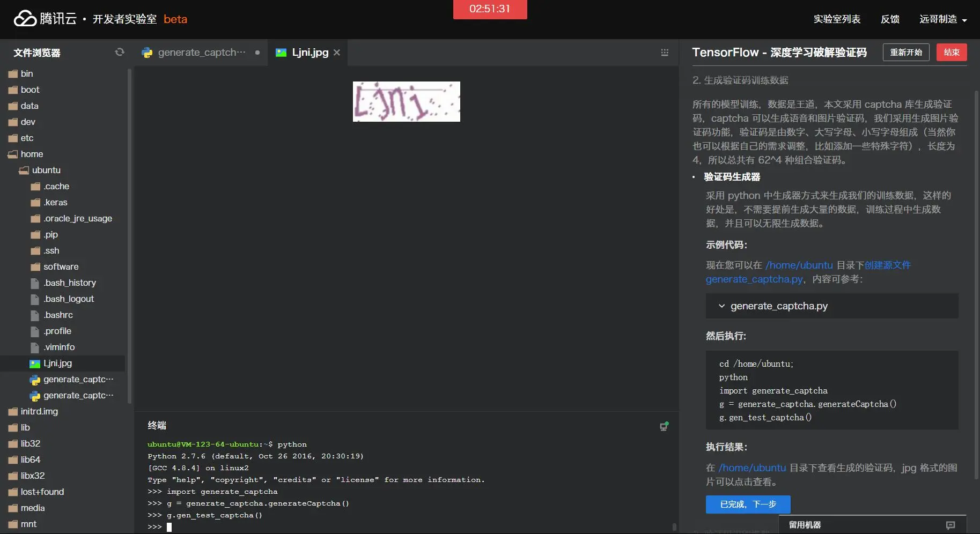
Task: Open the .bashrc file
Action: pyautogui.click(x=58, y=315)
